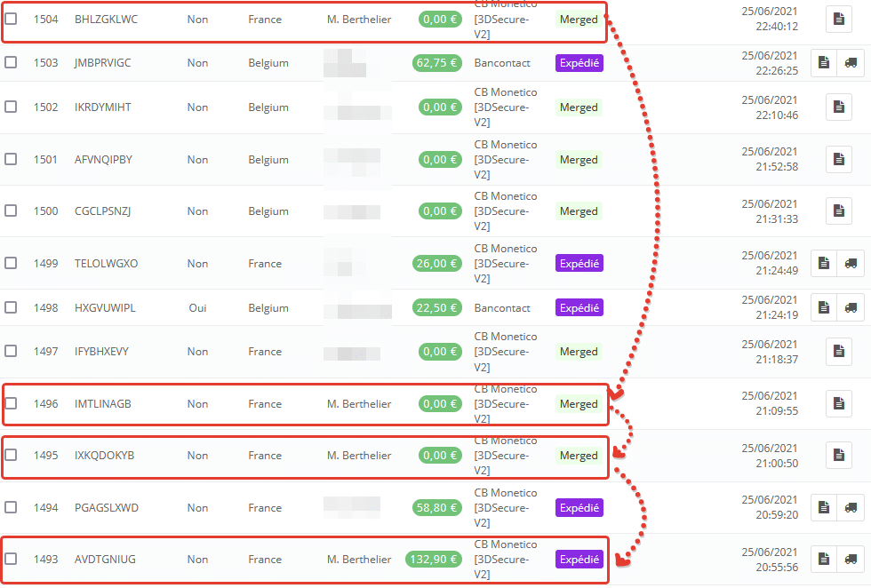Tick the checkbox for order 1502
Image resolution: width=871 pixels, height=588 pixels.
(x=11, y=107)
